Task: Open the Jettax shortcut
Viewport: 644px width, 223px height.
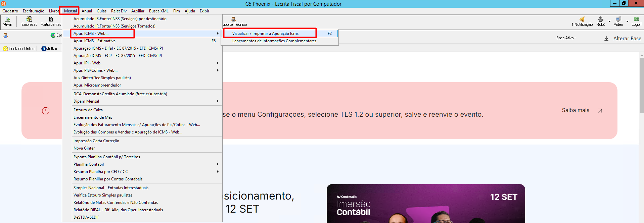Action: 49,49
